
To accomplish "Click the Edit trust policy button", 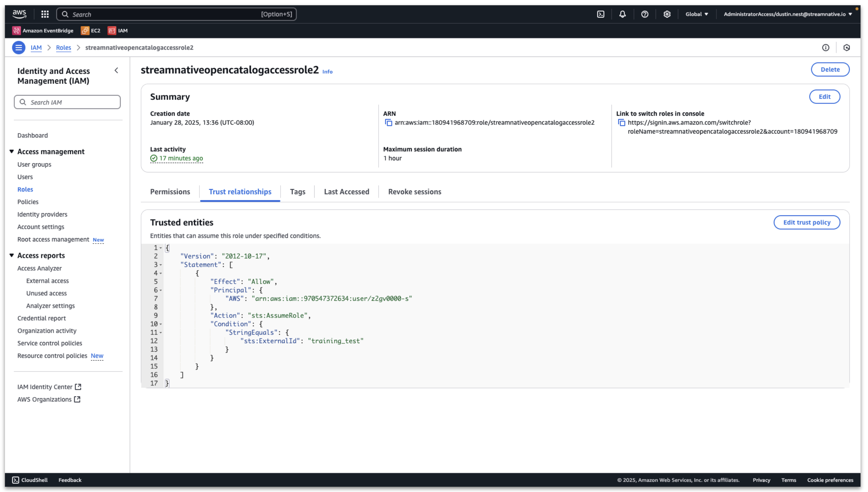I will 807,222.
